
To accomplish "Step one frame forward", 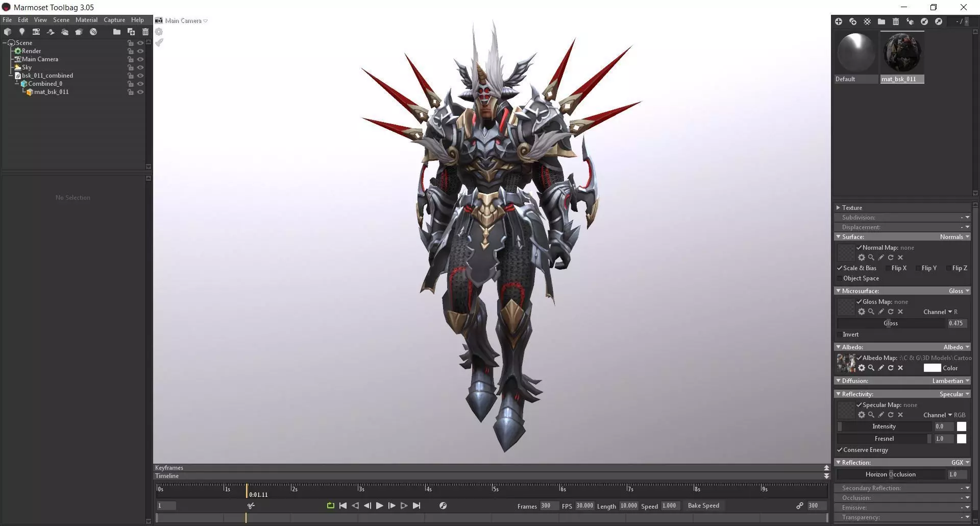I will point(392,506).
